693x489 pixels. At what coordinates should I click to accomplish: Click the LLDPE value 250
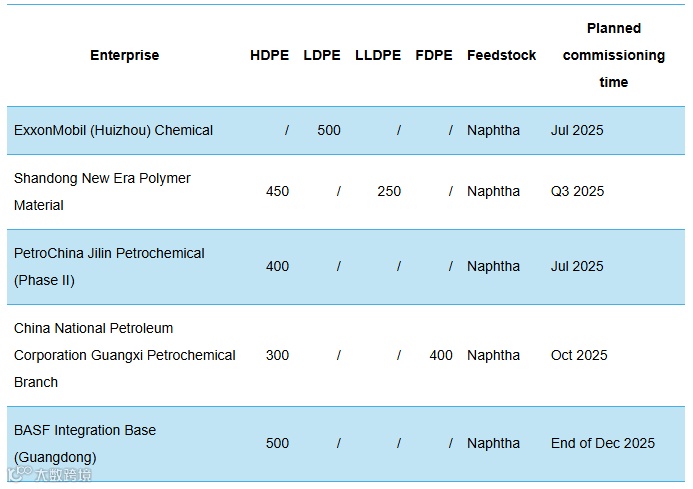pyautogui.click(x=389, y=191)
